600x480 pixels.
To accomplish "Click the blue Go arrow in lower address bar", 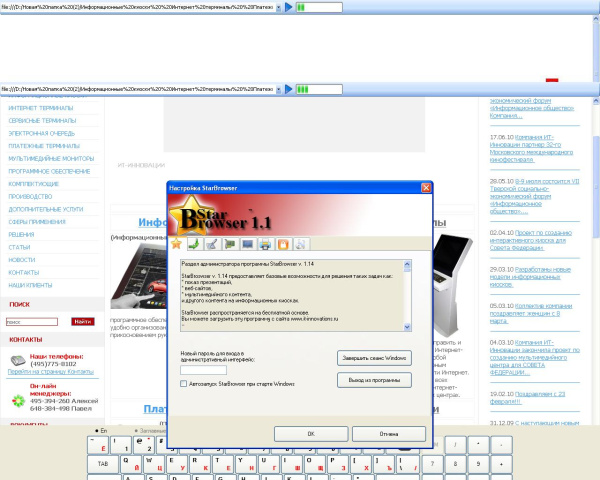I will 289,89.
